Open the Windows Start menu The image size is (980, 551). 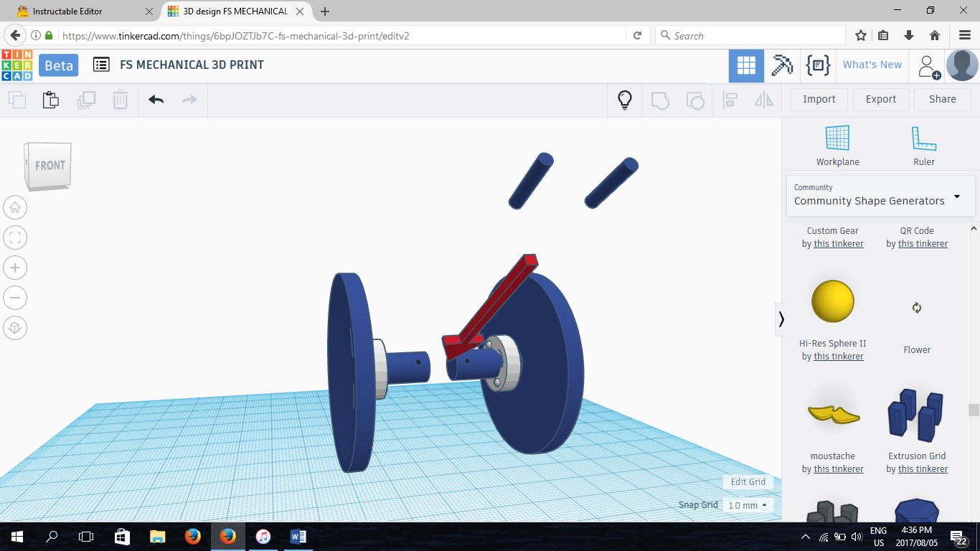[17, 537]
